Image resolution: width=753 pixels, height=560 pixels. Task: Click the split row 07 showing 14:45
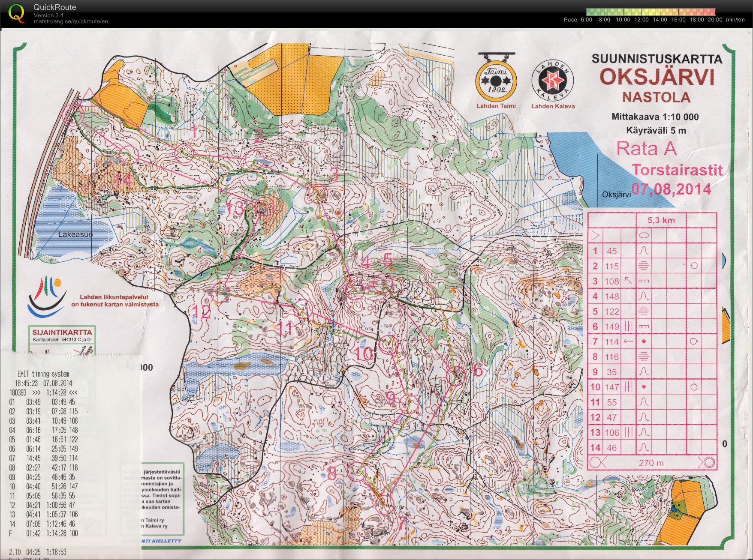tap(42, 458)
